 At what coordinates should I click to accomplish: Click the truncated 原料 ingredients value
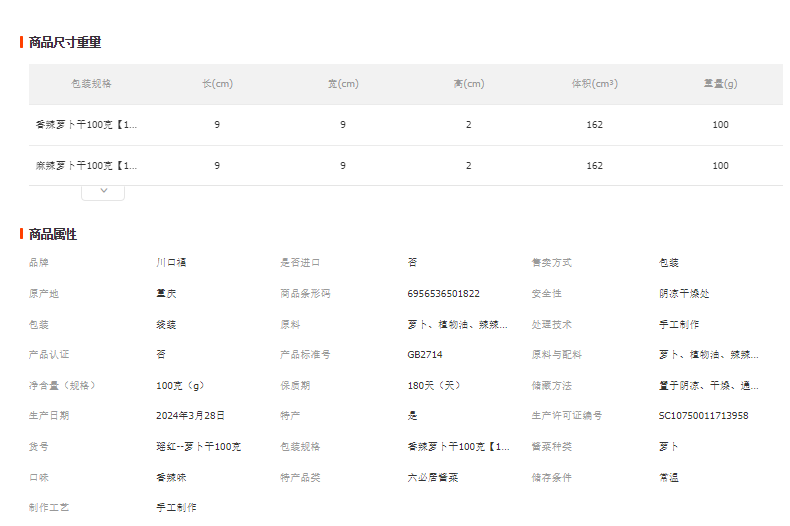pyautogui.click(x=457, y=325)
